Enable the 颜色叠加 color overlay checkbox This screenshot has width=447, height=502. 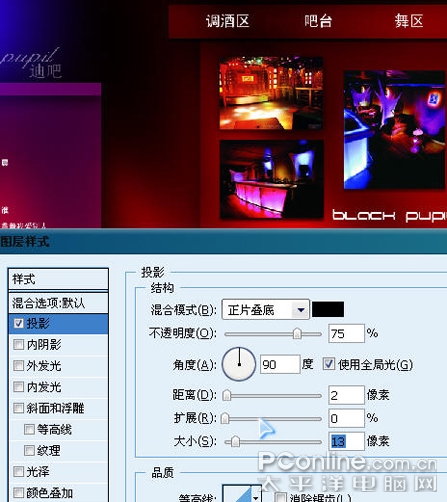(x=19, y=493)
